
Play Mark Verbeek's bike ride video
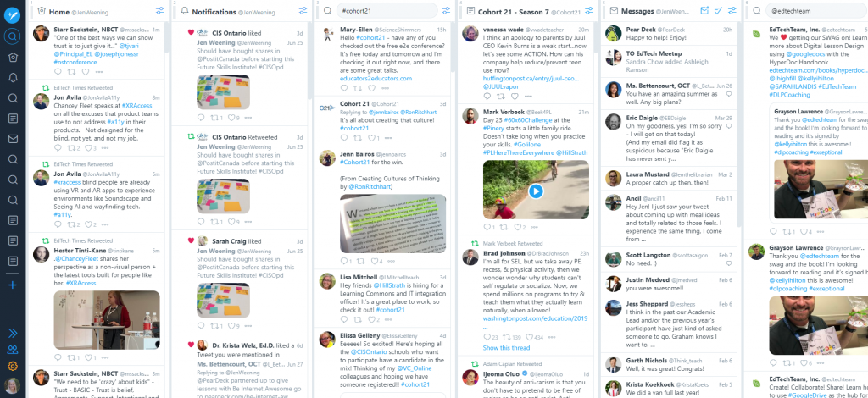click(536, 191)
